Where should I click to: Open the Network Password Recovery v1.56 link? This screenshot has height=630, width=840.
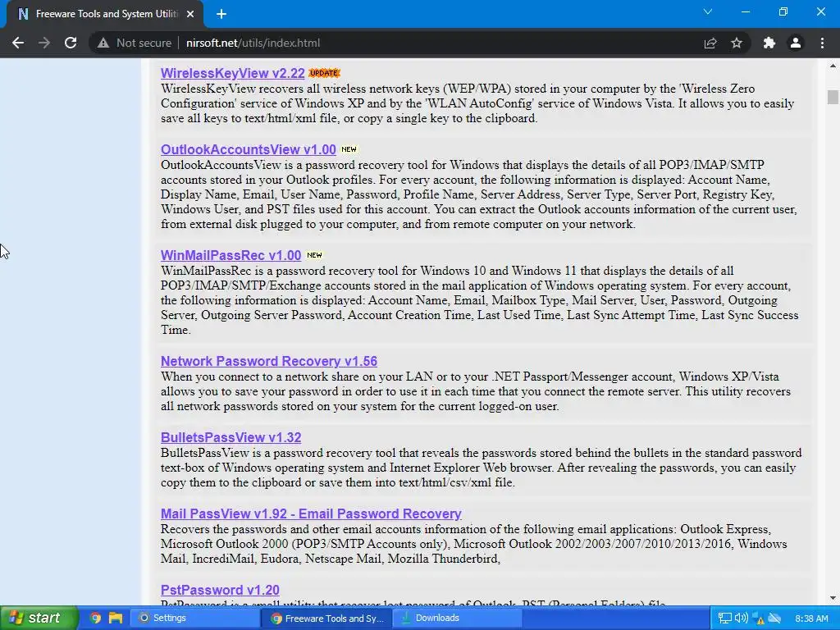pyautogui.click(x=269, y=361)
